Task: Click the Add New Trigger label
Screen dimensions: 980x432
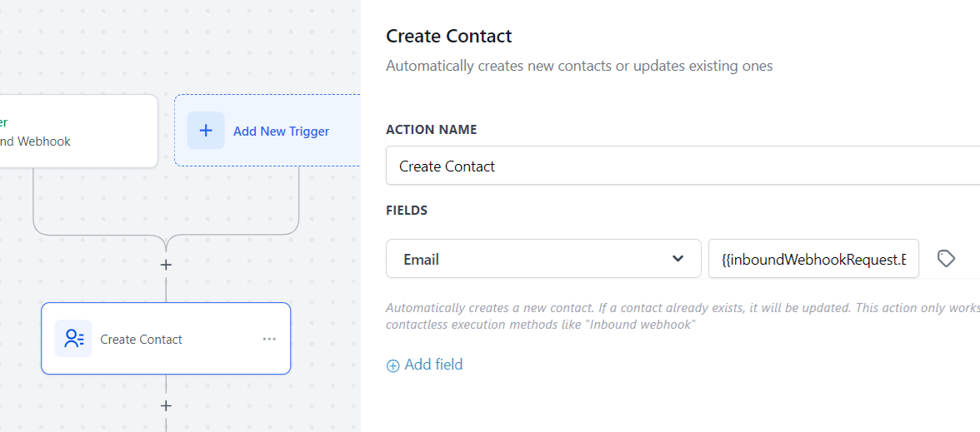Action: [x=281, y=131]
